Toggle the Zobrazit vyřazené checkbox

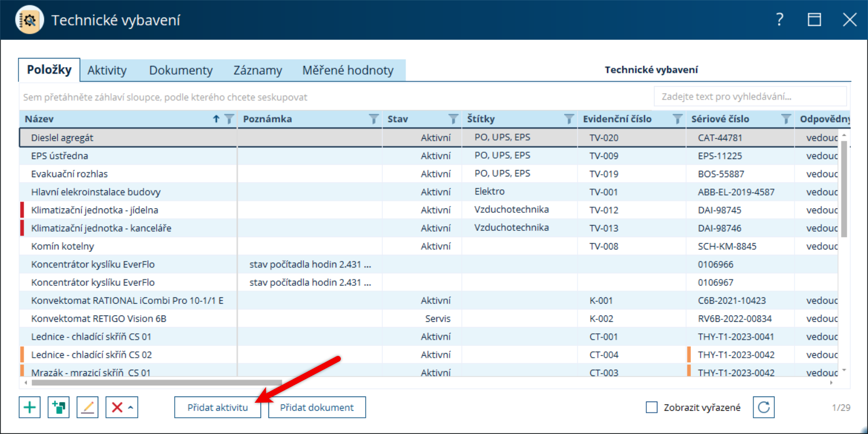pyautogui.click(x=652, y=407)
